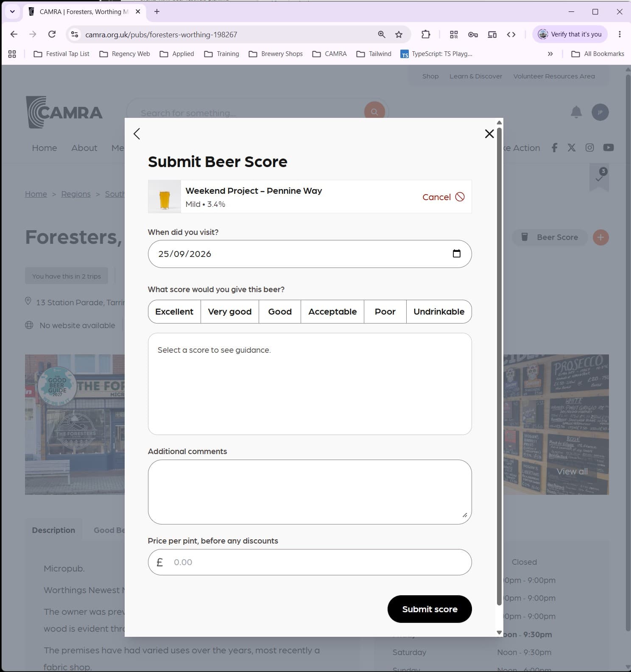Rate the beer as Undrinkable
The image size is (631, 672).
tap(439, 312)
